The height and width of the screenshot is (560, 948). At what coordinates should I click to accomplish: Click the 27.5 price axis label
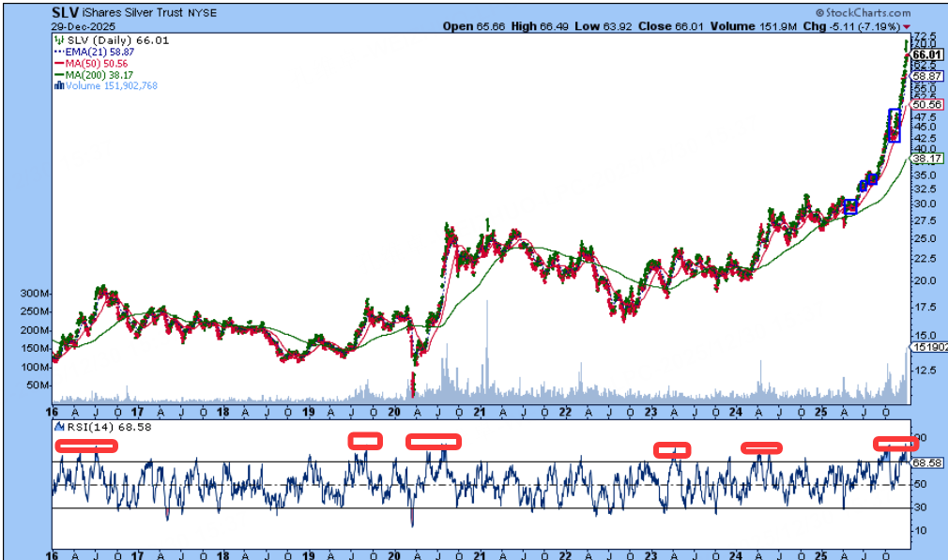(925, 221)
